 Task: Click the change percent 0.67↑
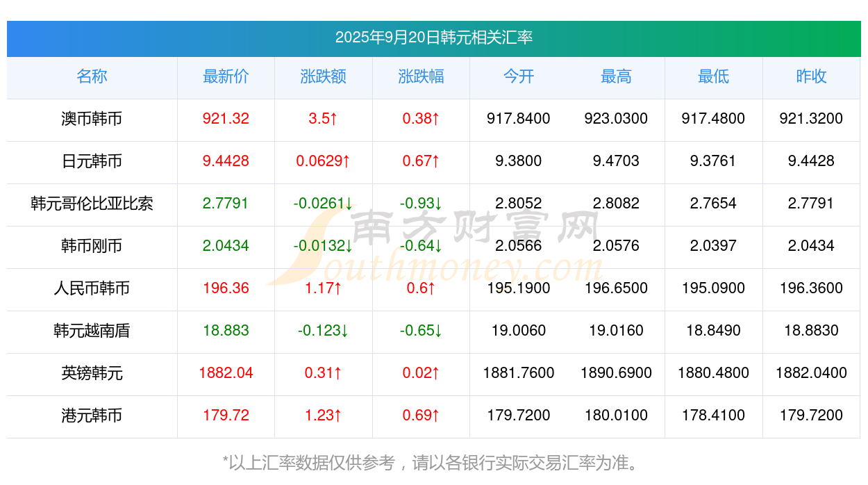421,161
